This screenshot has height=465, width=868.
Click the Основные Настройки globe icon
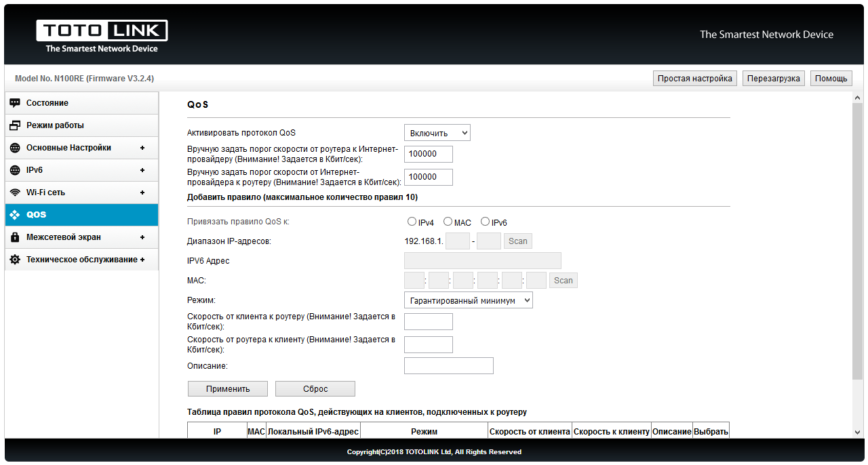[x=15, y=148]
